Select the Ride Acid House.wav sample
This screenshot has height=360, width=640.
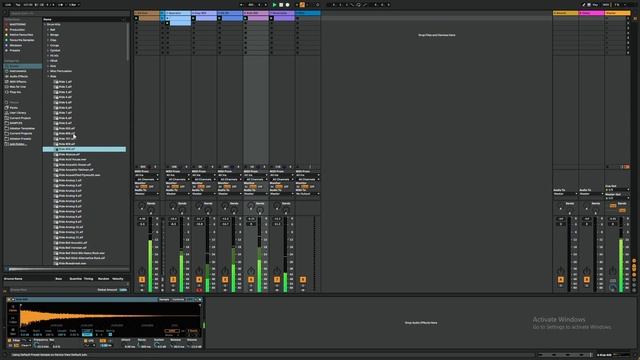(72, 160)
